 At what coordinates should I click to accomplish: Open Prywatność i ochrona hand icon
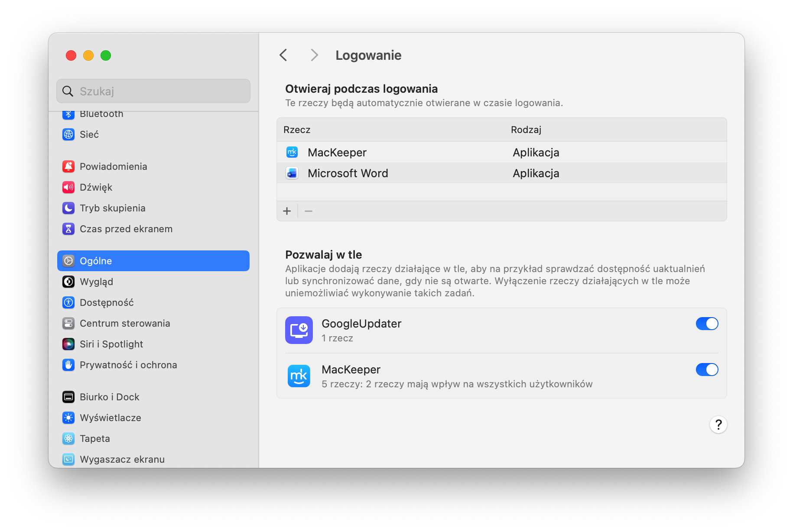(x=68, y=365)
